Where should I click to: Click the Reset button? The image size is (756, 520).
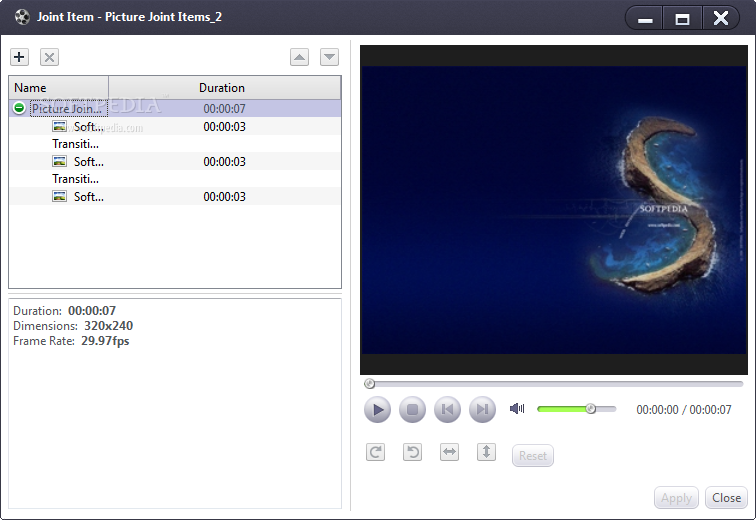[533, 455]
